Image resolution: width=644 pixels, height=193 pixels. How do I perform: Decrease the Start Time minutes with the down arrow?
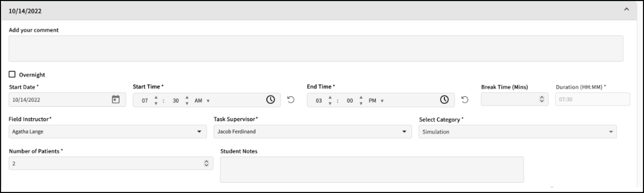[x=187, y=103]
